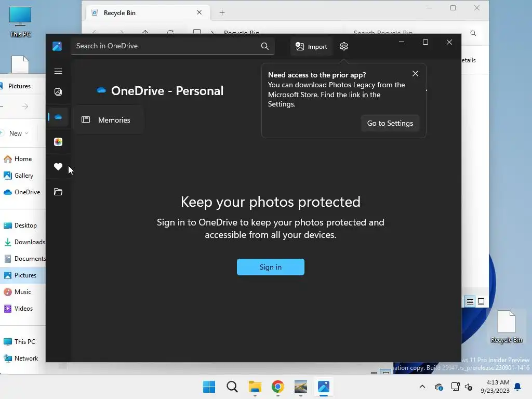Dismiss the prior app notification popup

415,74
